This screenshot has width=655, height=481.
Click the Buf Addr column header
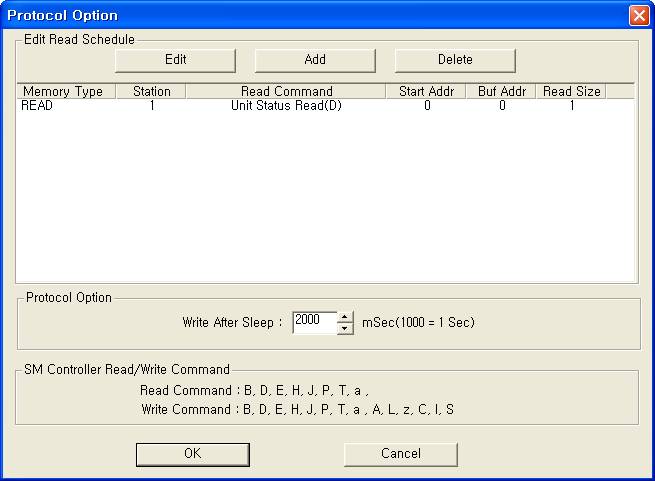502,91
